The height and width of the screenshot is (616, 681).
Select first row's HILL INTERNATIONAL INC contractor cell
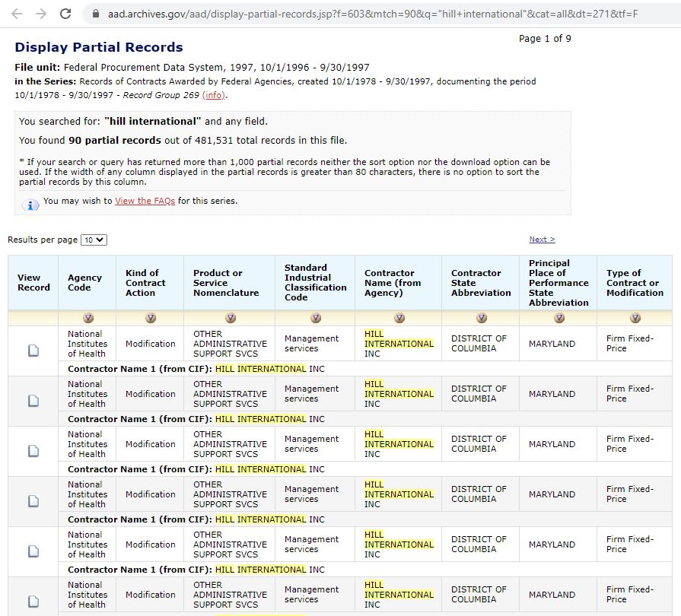pyautogui.click(x=399, y=344)
